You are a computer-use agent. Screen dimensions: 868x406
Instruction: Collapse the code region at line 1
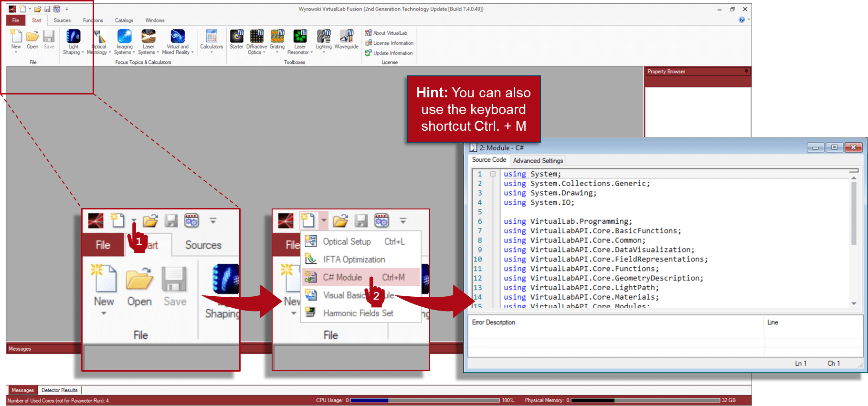click(493, 174)
